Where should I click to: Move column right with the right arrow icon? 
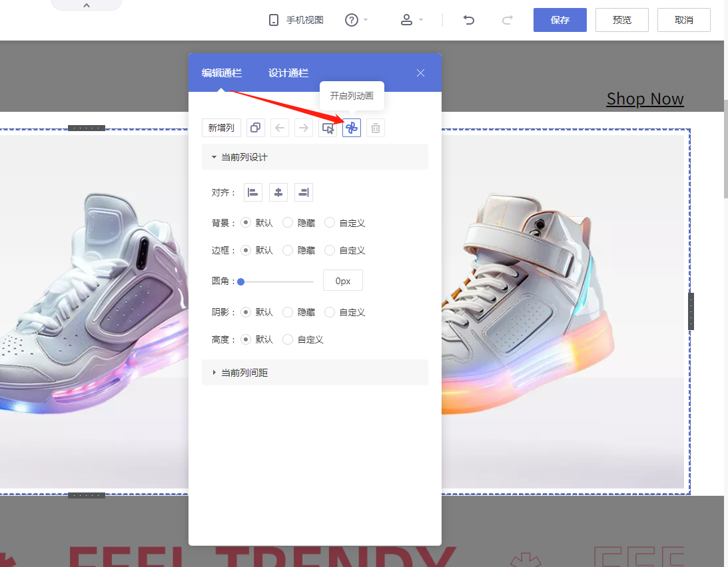pos(304,128)
